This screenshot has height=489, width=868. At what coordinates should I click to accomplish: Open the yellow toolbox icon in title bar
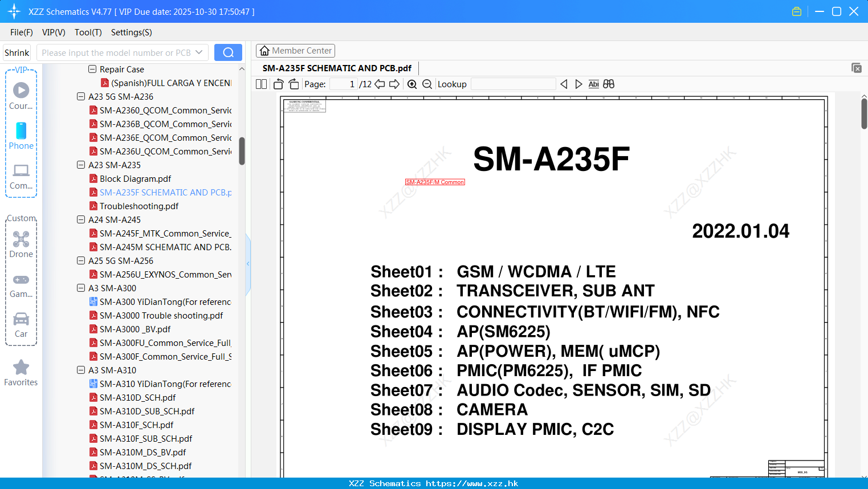point(797,11)
